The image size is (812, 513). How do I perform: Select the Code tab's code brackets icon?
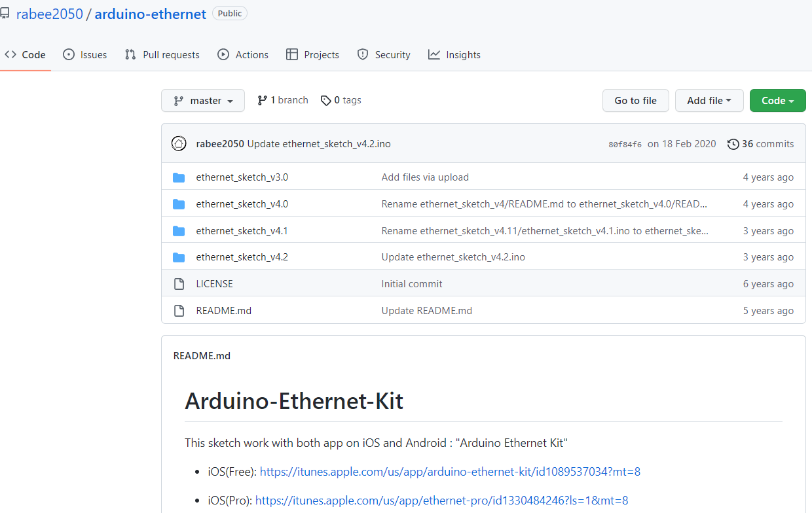coord(10,54)
